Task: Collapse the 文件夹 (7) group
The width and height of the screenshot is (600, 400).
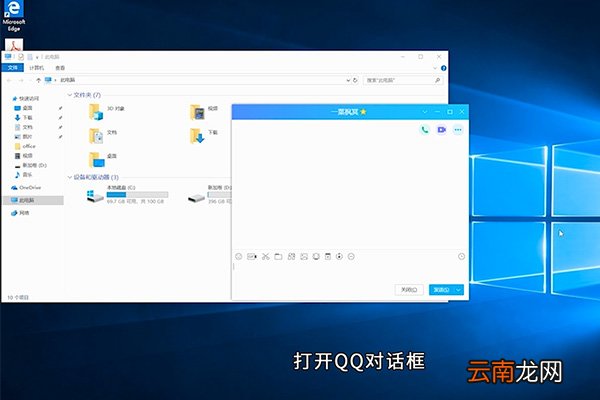Action: click(x=70, y=95)
